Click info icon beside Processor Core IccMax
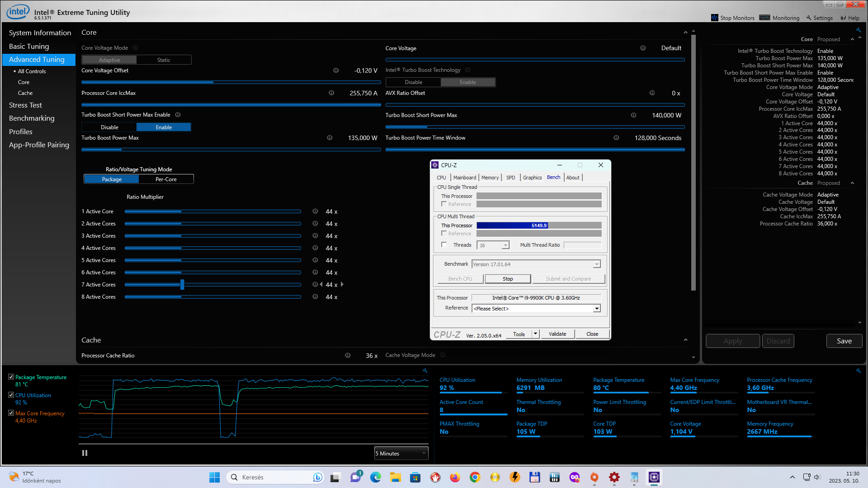The width and height of the screenshot is (868, 488). tap(331, 93)
